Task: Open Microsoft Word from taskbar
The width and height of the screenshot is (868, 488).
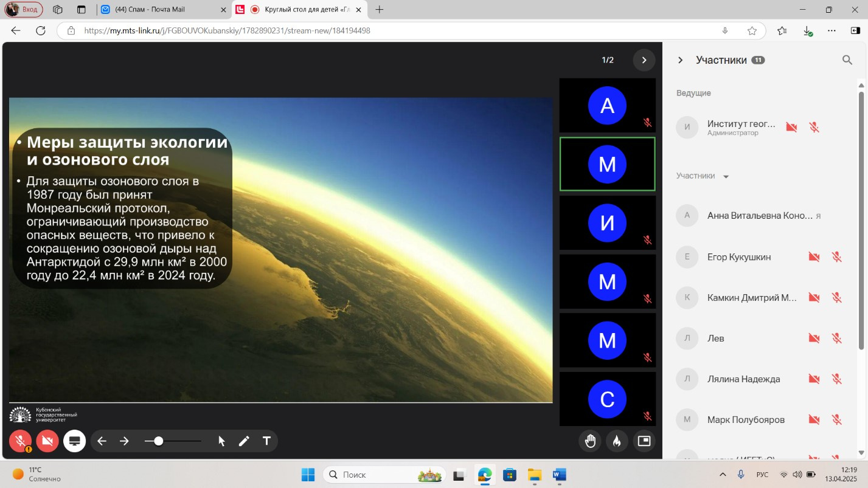Action: pyautogui.click(x=559, y=475)
